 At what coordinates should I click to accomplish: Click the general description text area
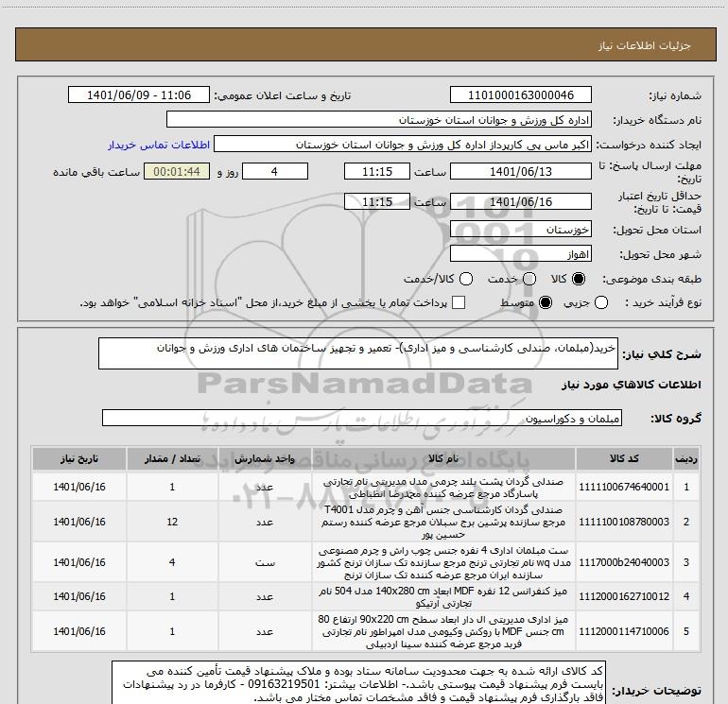[x=358, y=353]
